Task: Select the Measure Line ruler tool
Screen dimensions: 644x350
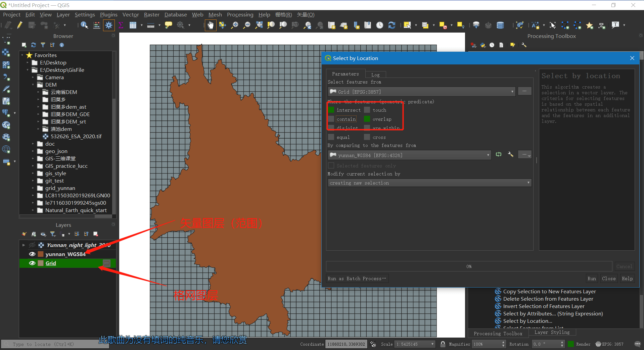Action: (151, 25)
